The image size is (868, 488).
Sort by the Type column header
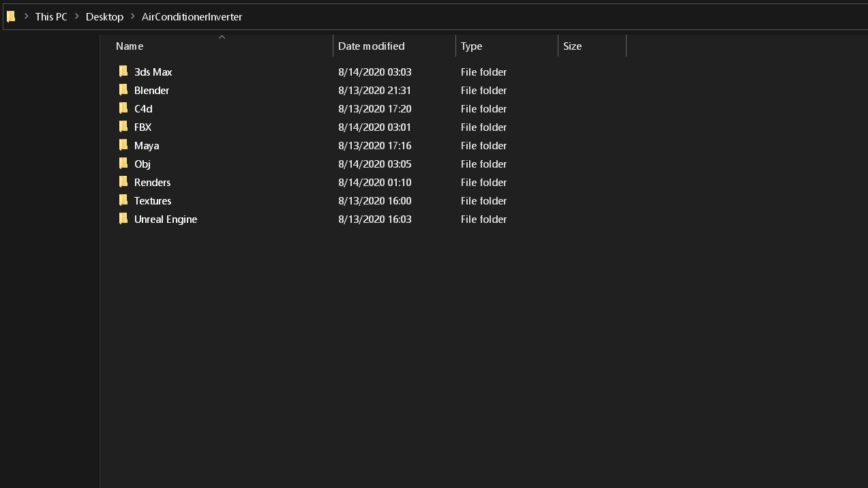(471, 46)
